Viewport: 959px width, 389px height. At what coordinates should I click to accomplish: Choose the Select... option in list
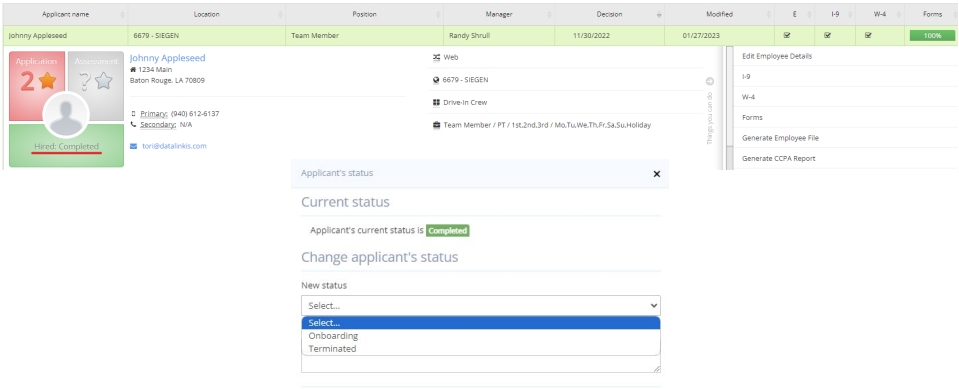click(481, 323)
